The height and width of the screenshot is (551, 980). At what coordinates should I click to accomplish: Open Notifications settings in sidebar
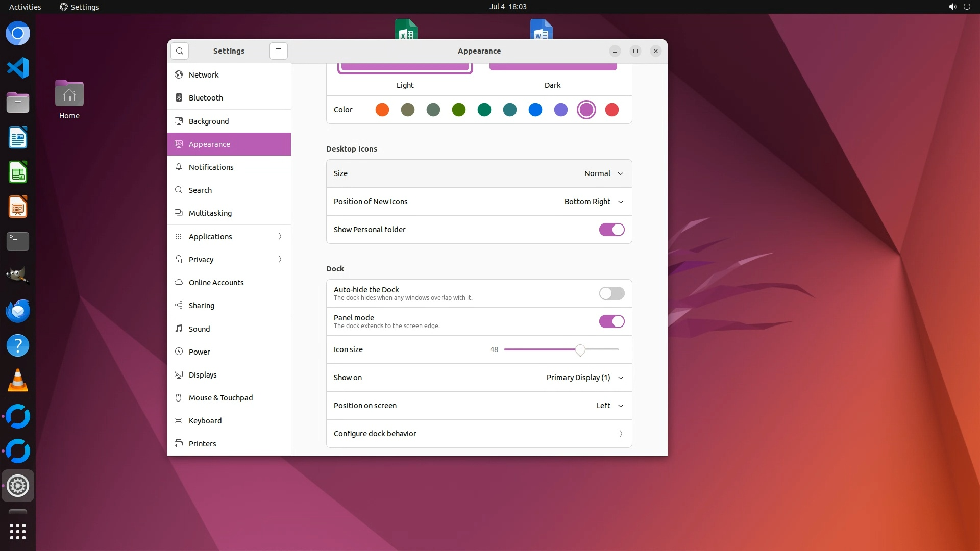click(x=211, y=167)
